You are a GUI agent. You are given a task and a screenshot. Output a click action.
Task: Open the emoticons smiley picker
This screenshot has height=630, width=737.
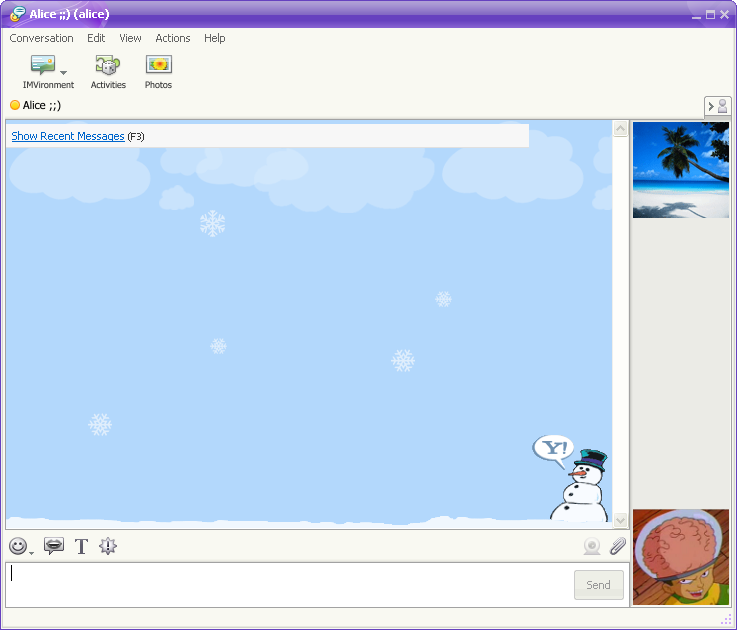point(18,546)
